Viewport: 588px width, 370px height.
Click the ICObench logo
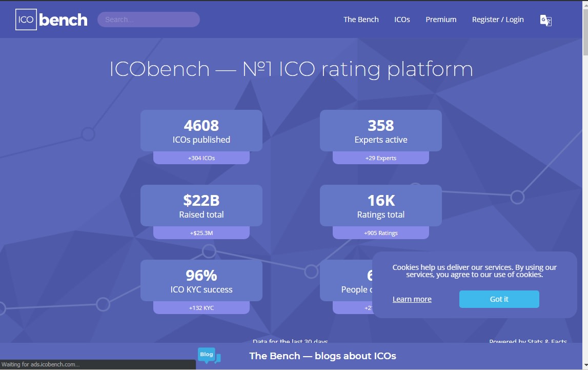tap(51, 20)
